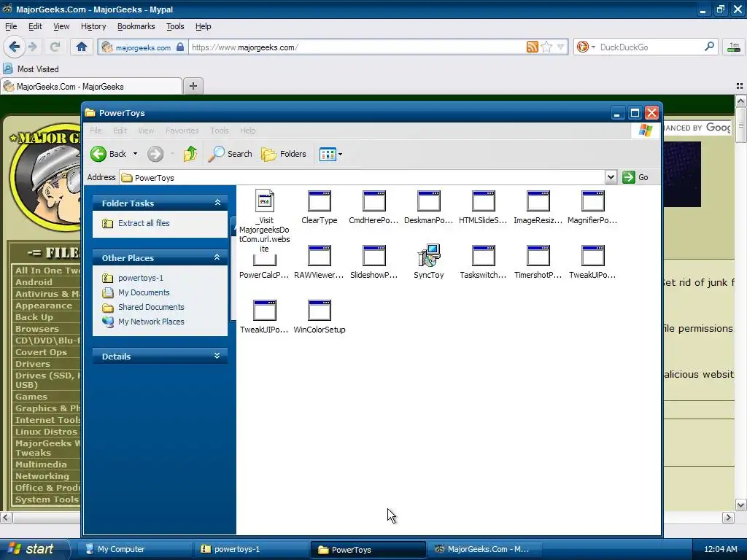Open the browser Help menu

[203, 26]
